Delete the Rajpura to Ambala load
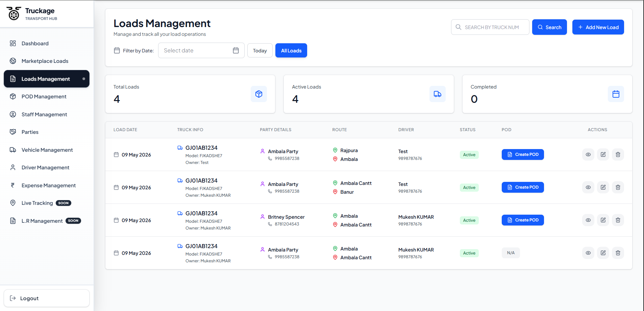The height and width of the screenshot is (311, 644). point(618,154)
